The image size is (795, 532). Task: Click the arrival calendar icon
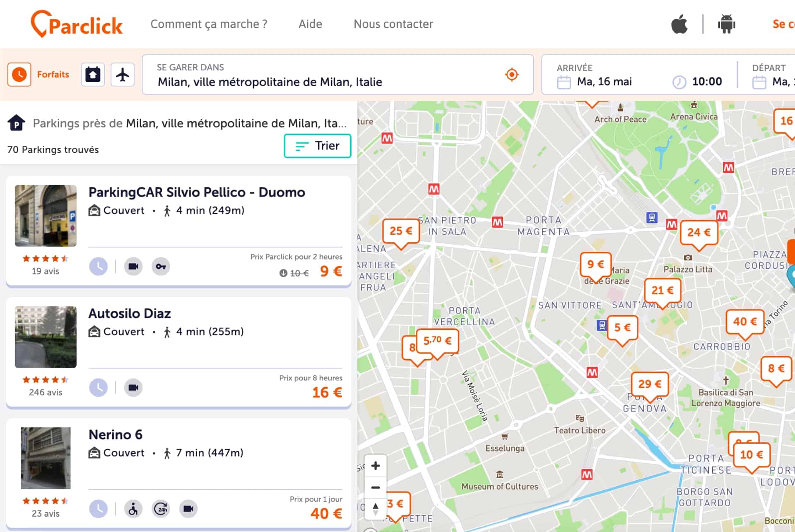coord(564,82)
